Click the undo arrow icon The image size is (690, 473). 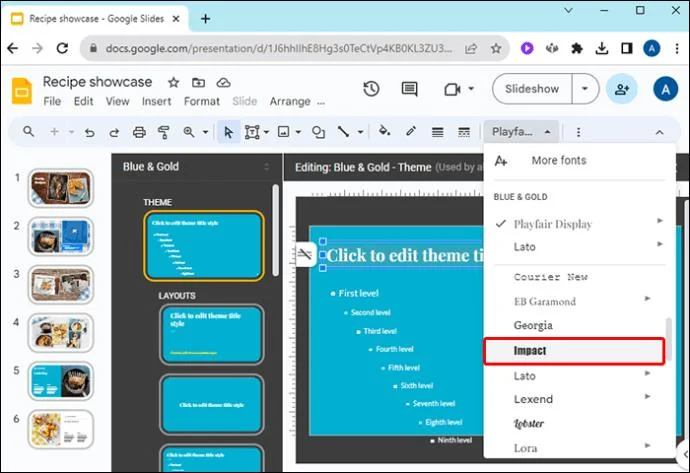(x=90, y=132)
